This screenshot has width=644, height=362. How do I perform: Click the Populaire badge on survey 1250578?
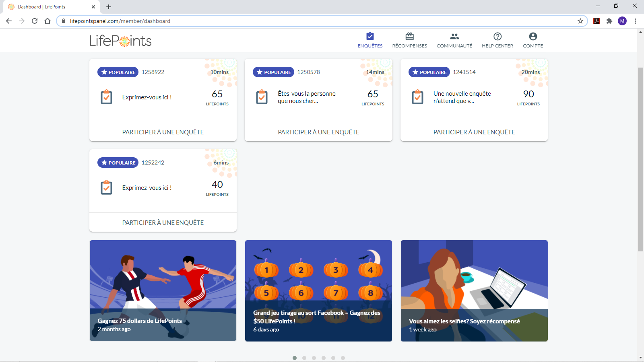coord(273,72)
